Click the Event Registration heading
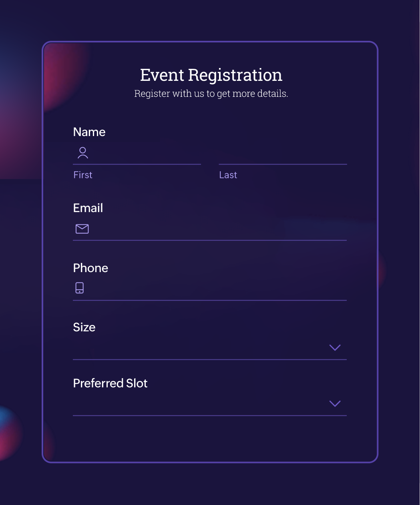Screen dimensions: 420x505 [x=211, y=75]
